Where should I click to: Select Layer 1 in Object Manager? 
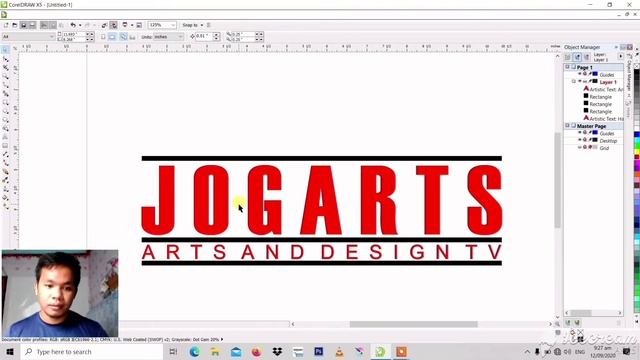608,82
